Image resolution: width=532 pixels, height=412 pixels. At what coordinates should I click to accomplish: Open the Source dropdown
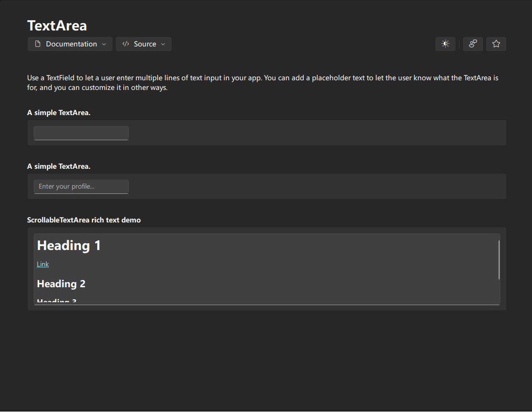[144, 44]
